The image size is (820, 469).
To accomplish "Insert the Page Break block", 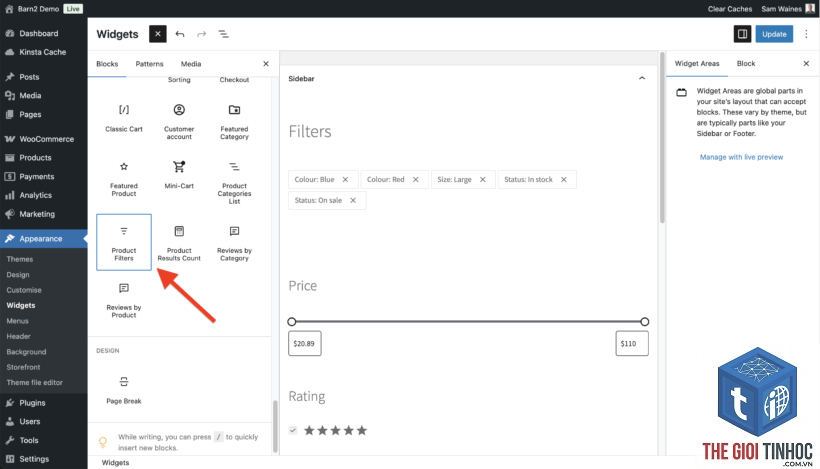I will click(x=124, y=390).
